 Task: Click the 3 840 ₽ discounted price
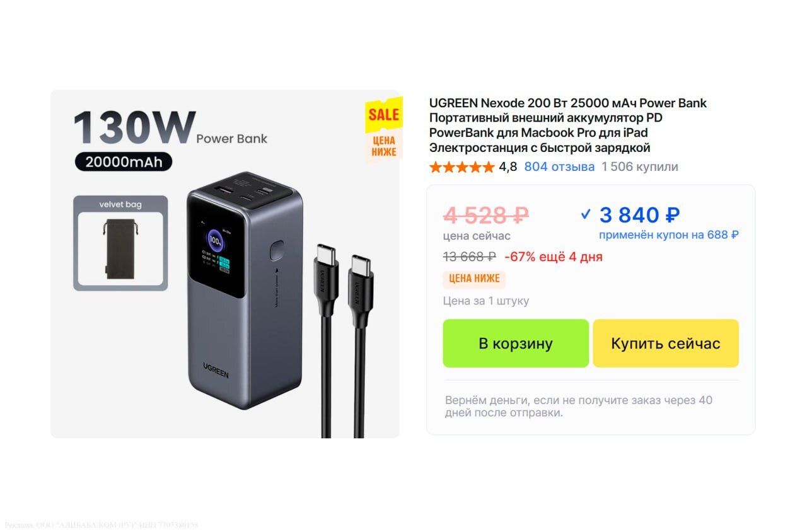639,215
